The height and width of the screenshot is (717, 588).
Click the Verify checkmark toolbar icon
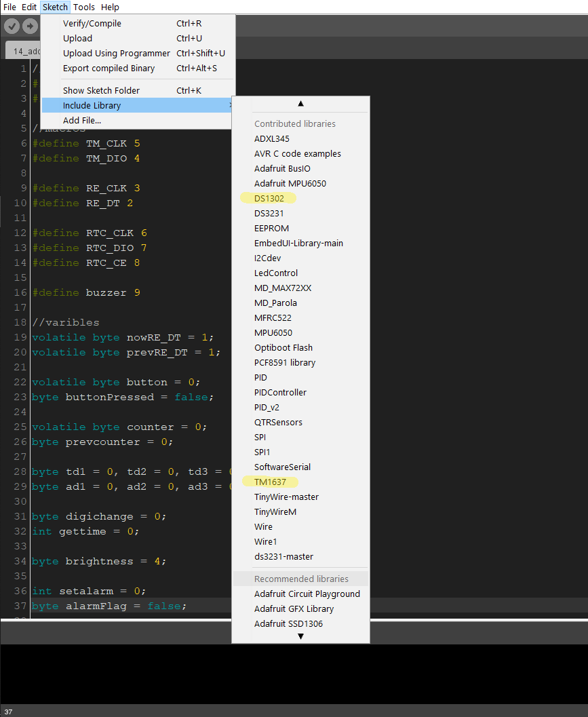pos(11,26)
